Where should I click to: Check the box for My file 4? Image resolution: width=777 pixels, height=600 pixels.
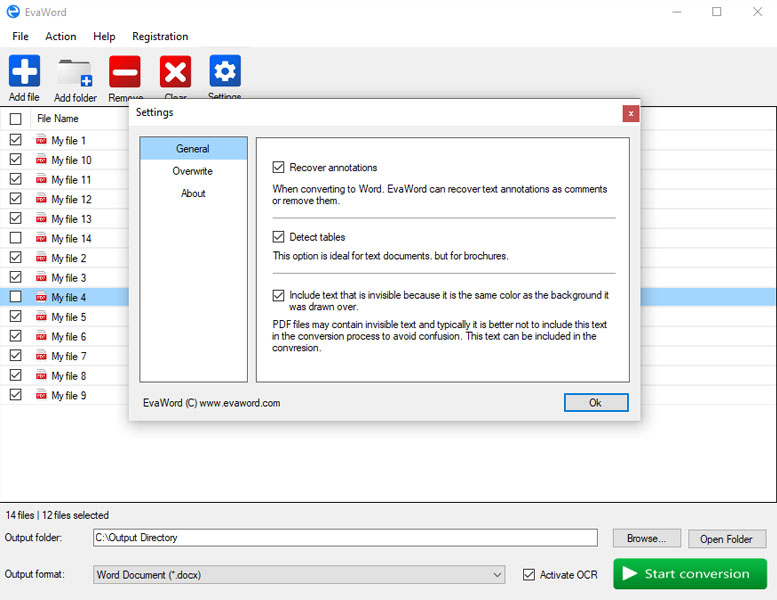click(16, 296)
